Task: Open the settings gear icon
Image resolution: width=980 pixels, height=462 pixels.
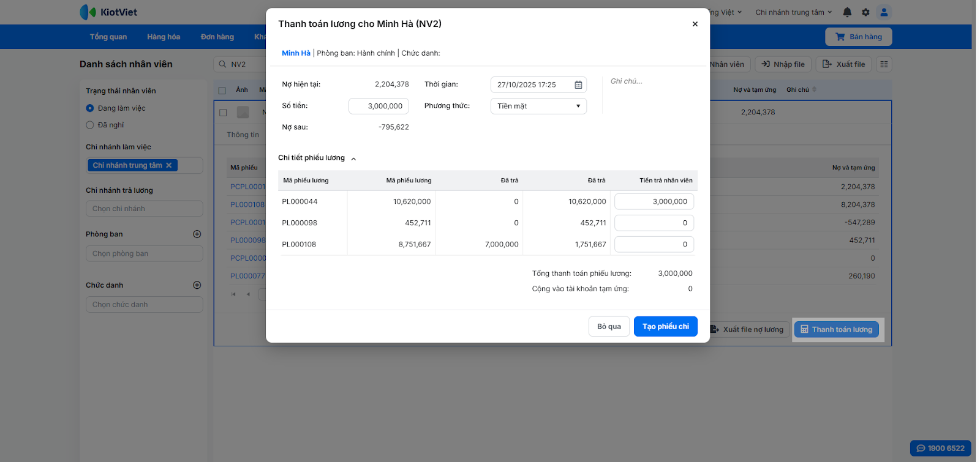Action: point(865,12)
